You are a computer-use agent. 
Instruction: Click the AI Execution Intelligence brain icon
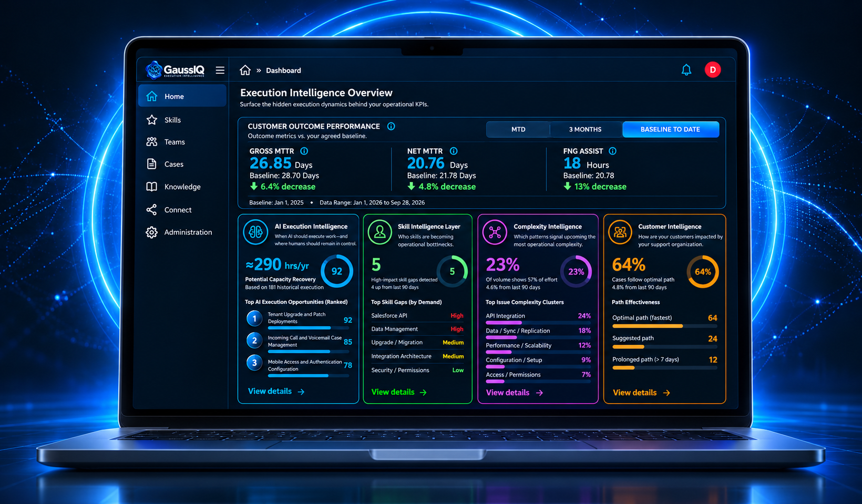256,232
